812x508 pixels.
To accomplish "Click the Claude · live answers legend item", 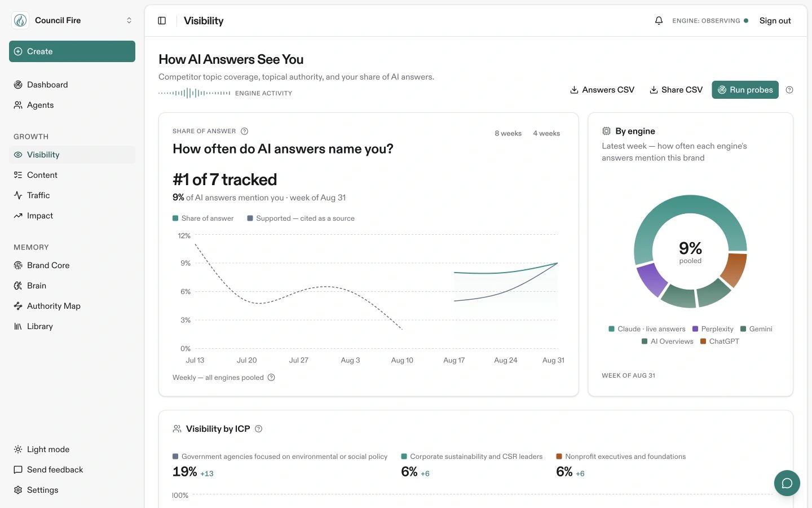I will click(x=647, y=329).
